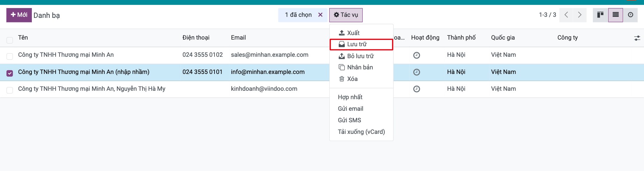
Task: Click email sales@minhan.example.com
Action: [x=269, y=55]
